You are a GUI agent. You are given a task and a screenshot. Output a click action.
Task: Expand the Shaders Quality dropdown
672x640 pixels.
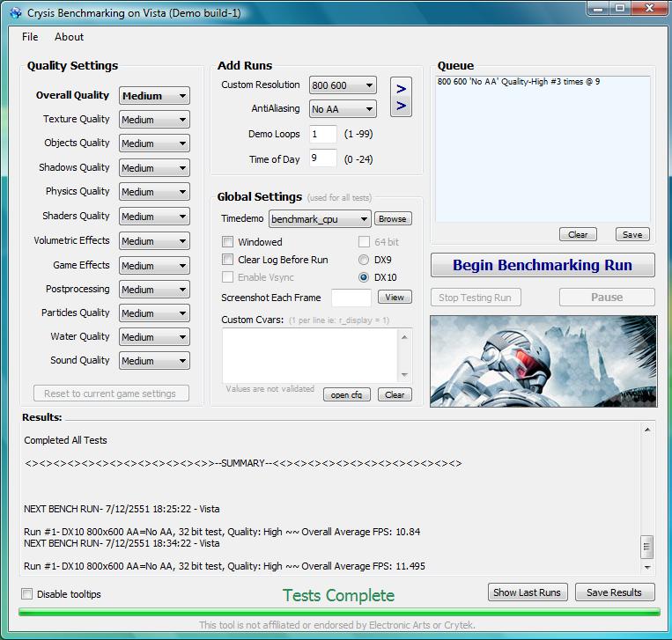(x=154, y=217)
